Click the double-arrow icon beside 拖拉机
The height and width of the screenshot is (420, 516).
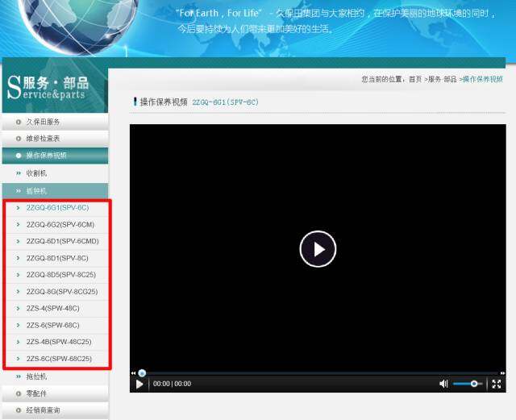[19, 376]
